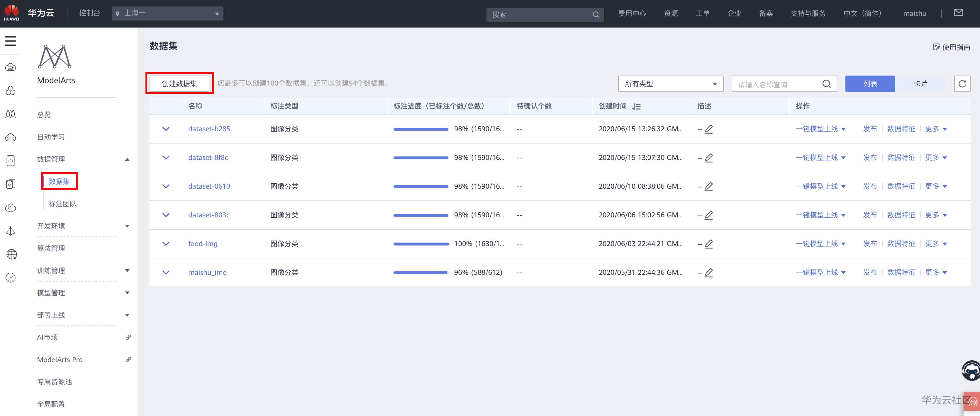Screen dimensions: 980x416
Task: Click the maishu account name
Action: (915, 13)
